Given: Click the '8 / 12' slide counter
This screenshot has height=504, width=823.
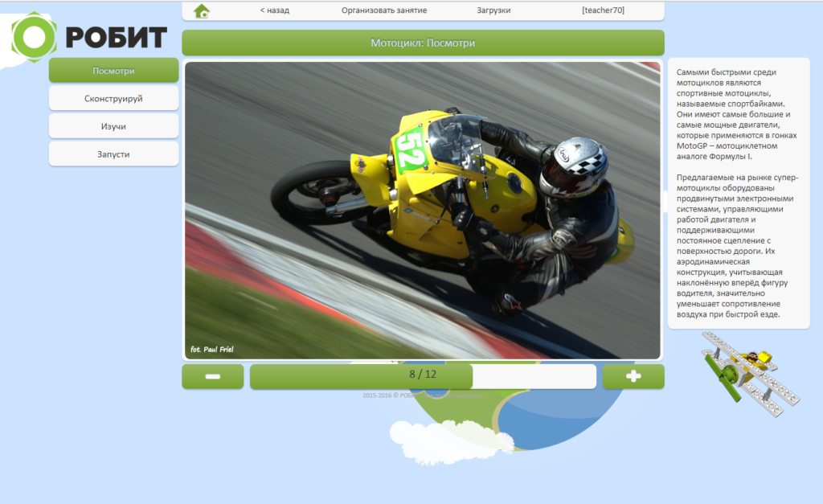Looking at the screenshot, I should 423,375.
